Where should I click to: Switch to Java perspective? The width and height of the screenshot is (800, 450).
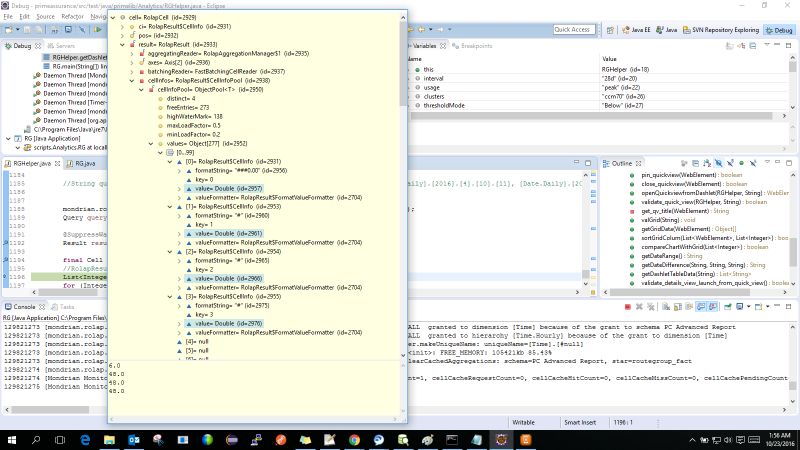[x=667, y=30]
